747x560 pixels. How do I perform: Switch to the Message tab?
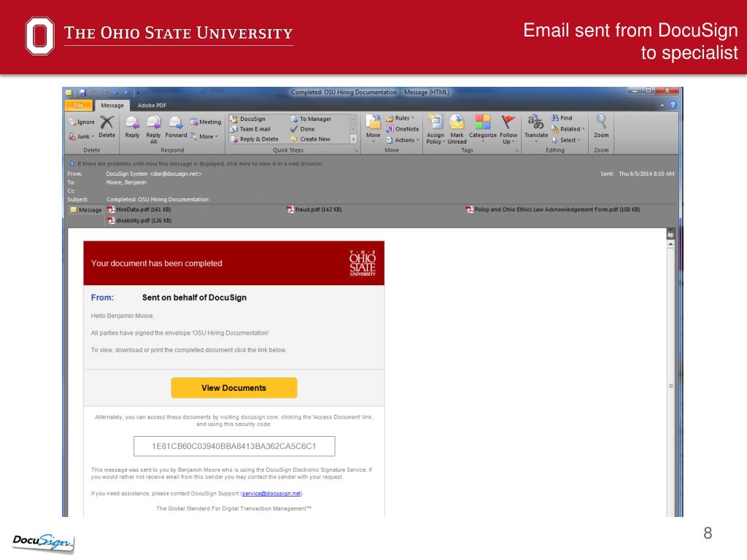point(112,105)
